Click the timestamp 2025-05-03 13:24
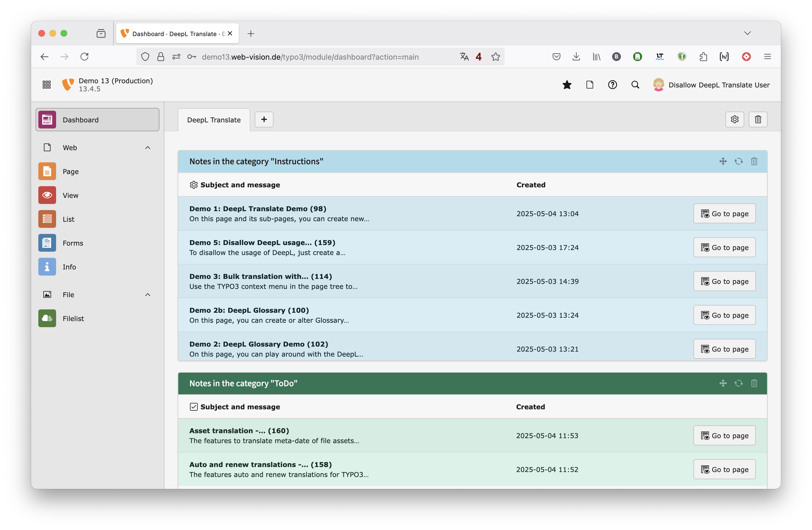 547,315
